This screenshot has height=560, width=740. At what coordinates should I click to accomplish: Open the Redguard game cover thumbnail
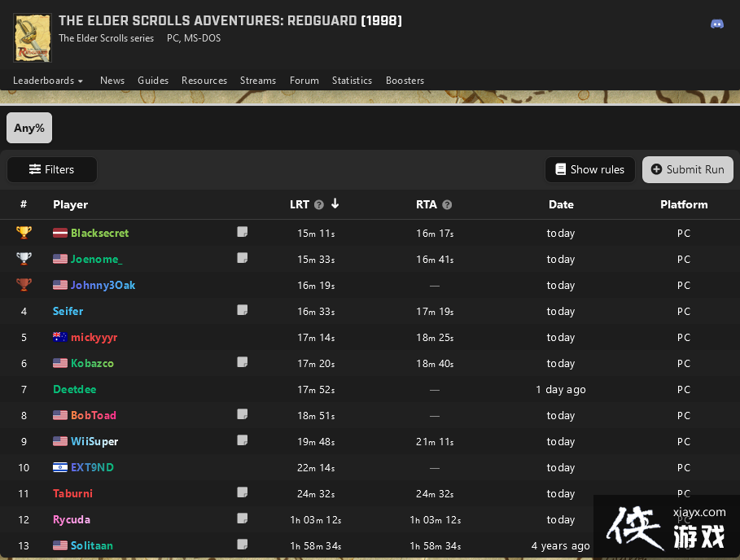click(x=33, y=37)
